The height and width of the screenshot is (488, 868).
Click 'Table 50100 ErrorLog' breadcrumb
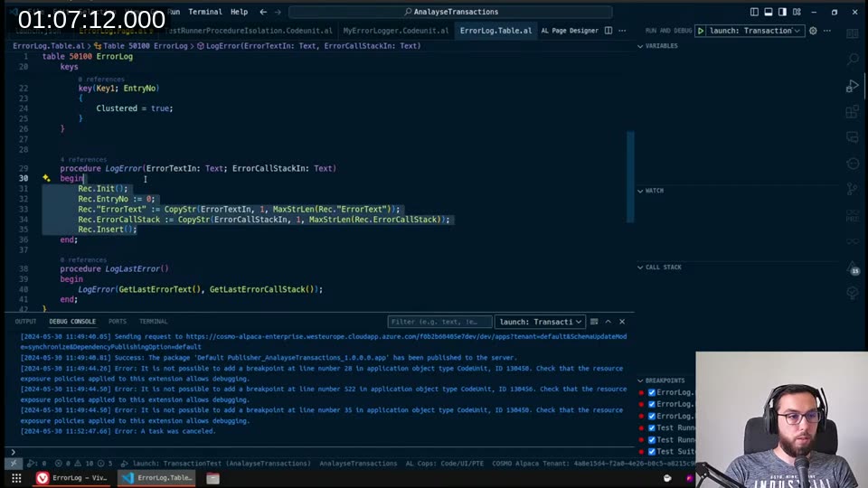tap(145, 46)
